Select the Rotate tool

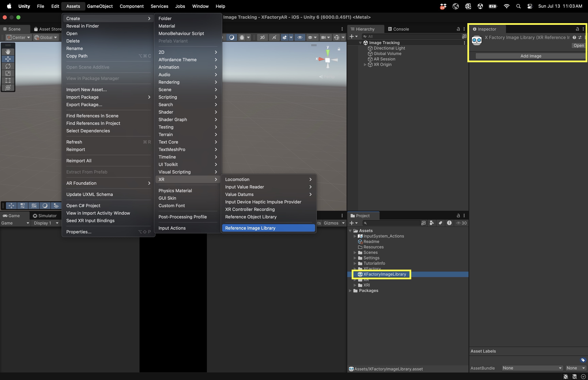click(x=8, y=66)
